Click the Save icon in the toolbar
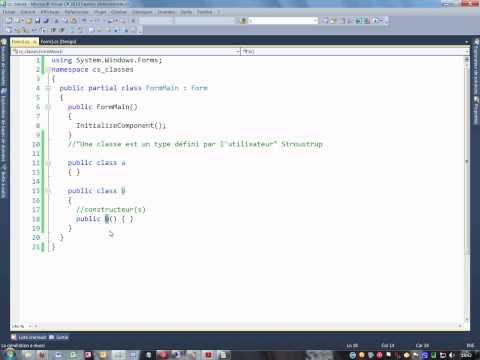The width and height of the screenshot is (480, 360). click(x=37, y=21)
